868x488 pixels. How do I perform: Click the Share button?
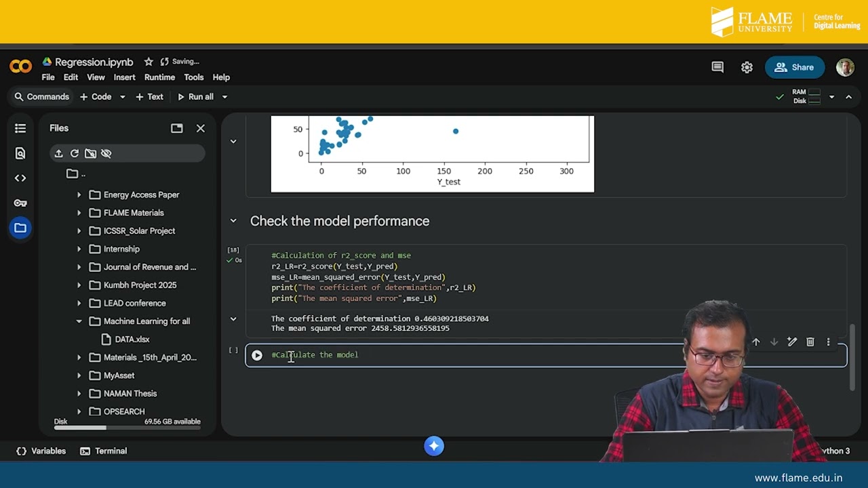click(795, 67)
